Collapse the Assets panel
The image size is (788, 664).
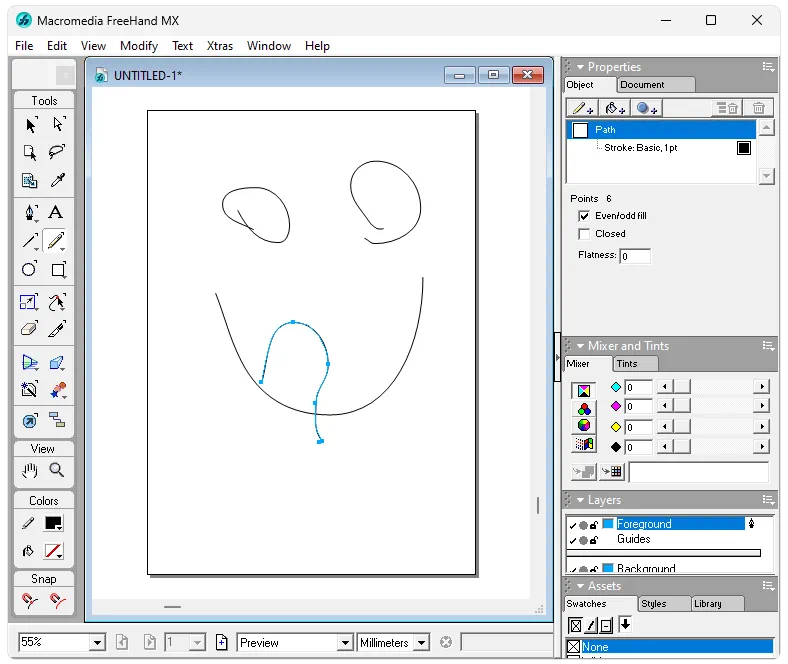pos(580,586)
